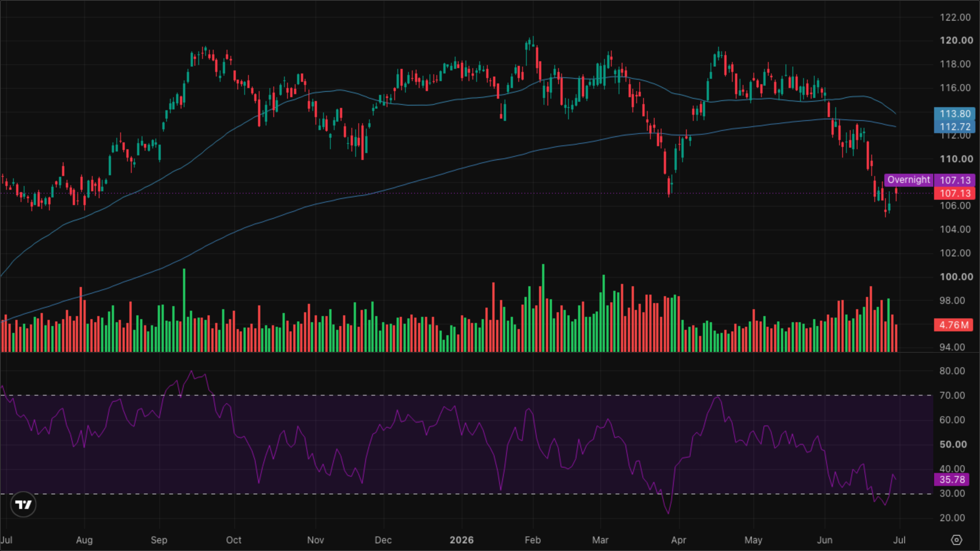This screenshot has width=980, height=551.
Task: Click the Oct label on time axis
Action: pos(234,540)
